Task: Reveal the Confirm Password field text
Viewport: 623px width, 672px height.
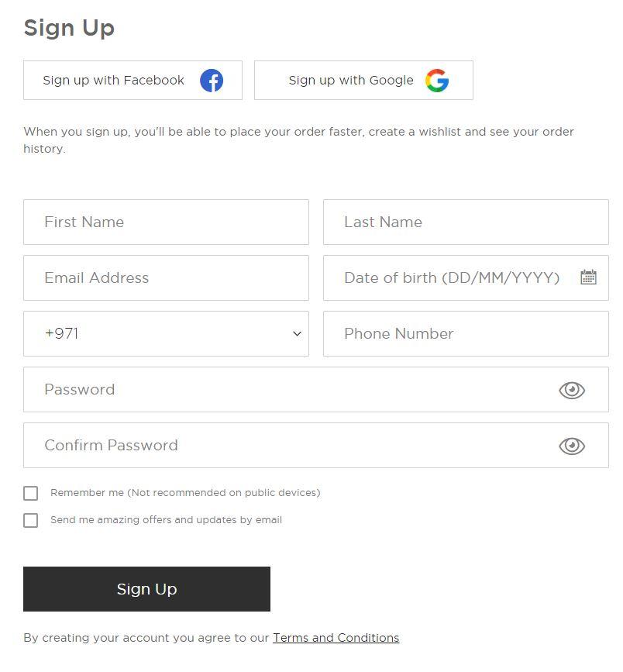Action: click(x=572, y=446)
